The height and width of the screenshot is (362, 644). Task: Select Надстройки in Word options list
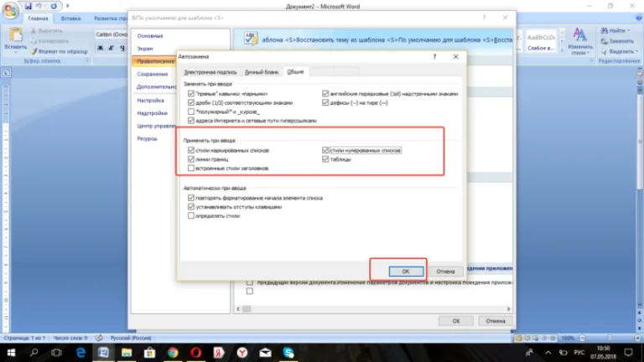[152, 113]
